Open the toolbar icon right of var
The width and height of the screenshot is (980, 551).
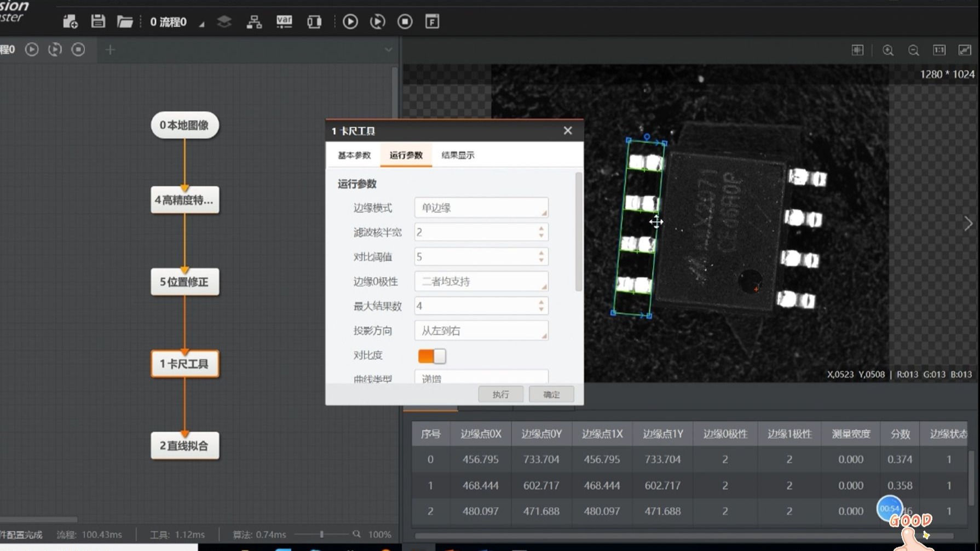314,21
